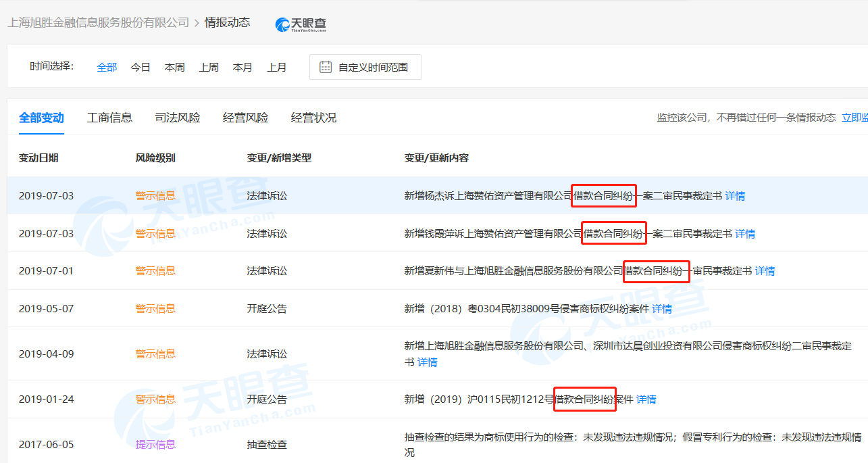The height and width of the screenshot is (463, 868).
Task: Click 情报动态 breadcrumb text
Action: tap(228, 22)
